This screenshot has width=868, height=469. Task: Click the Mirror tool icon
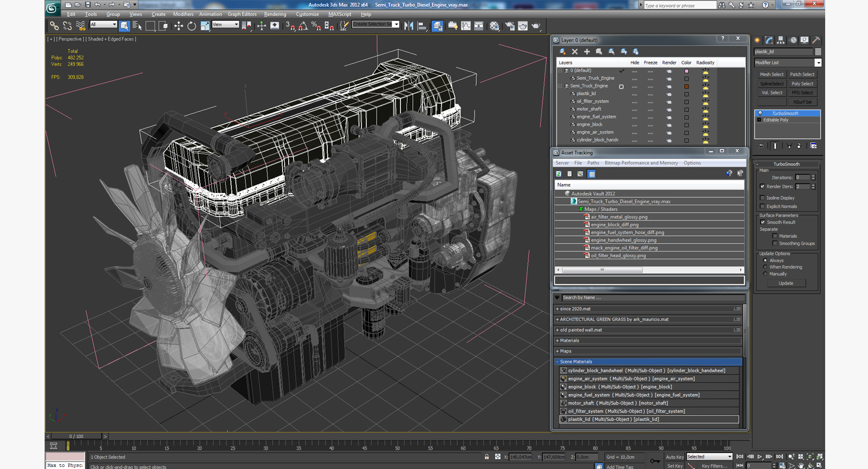click(409, 26)
